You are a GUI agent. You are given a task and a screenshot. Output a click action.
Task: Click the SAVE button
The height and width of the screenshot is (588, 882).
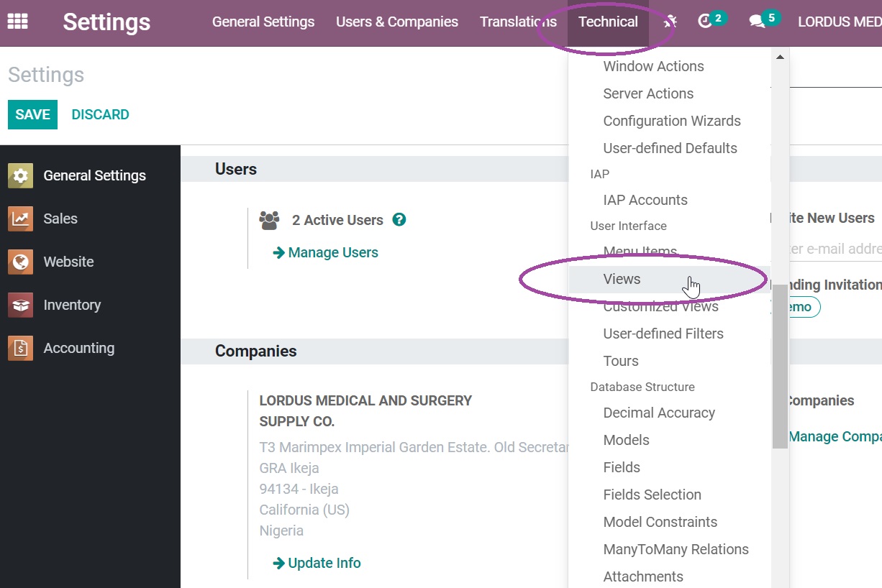32,114
